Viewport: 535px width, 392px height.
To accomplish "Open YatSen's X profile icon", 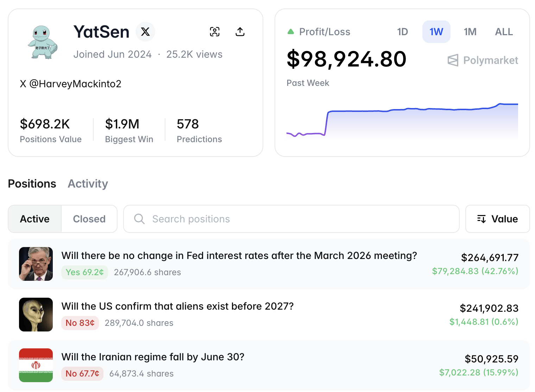I will coord(145,32).
